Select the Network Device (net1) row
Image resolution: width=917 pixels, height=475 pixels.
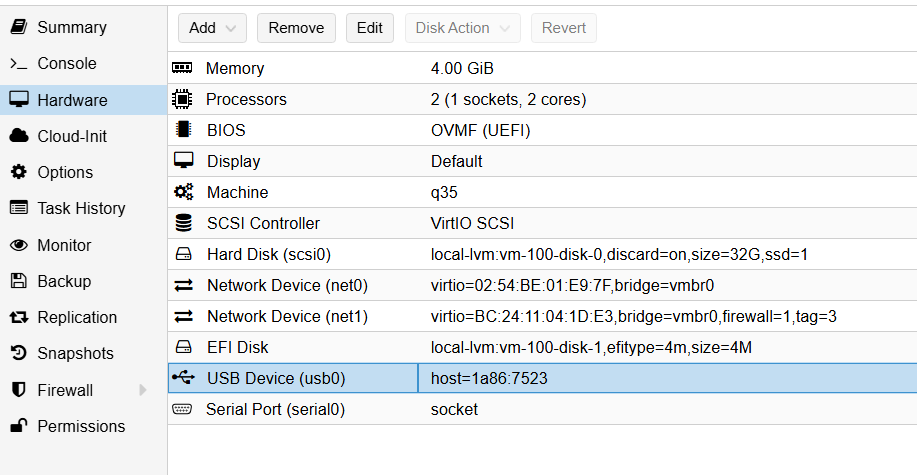(542, 316)
